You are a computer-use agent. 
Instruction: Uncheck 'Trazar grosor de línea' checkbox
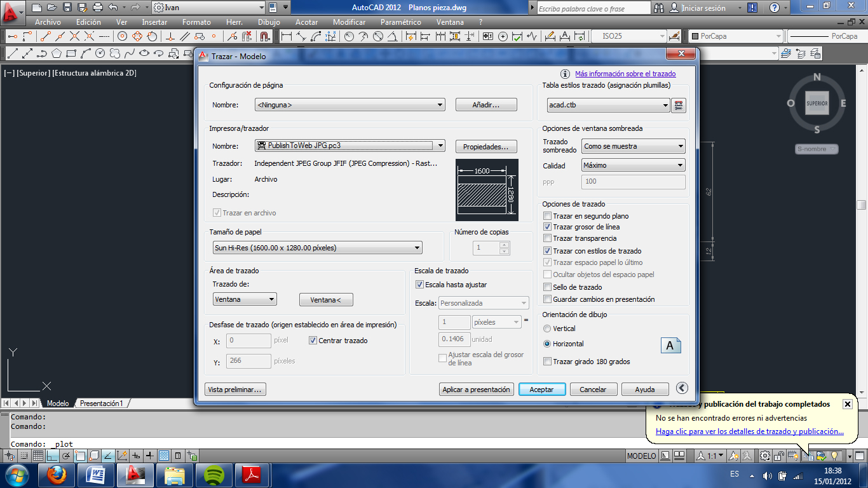548,227
